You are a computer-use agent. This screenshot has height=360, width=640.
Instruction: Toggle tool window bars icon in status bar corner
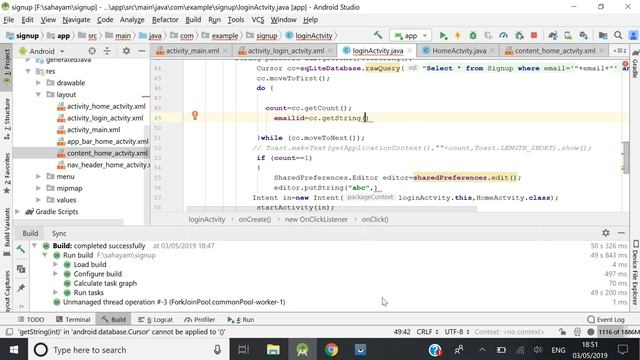(9, 332)
